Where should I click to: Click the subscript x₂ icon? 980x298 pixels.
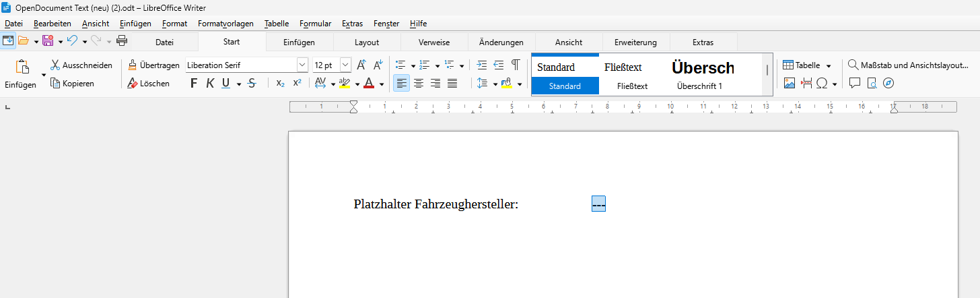point(281,84)
